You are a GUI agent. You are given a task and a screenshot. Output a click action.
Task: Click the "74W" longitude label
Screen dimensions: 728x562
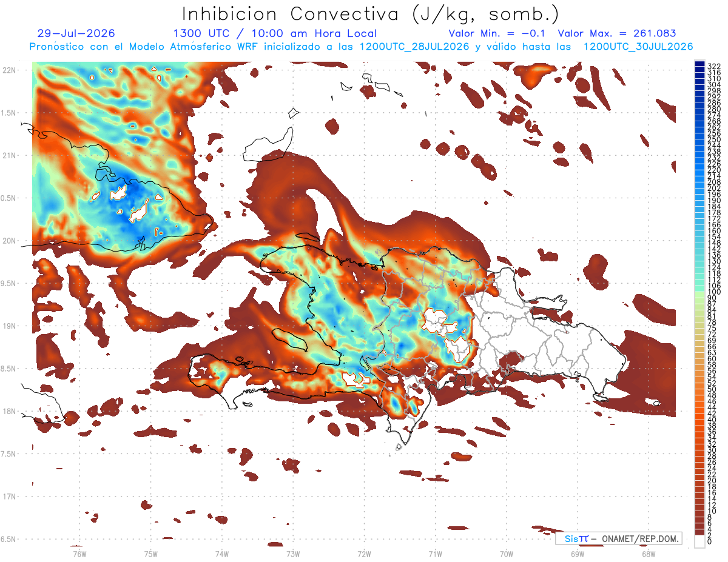(221, 553)
